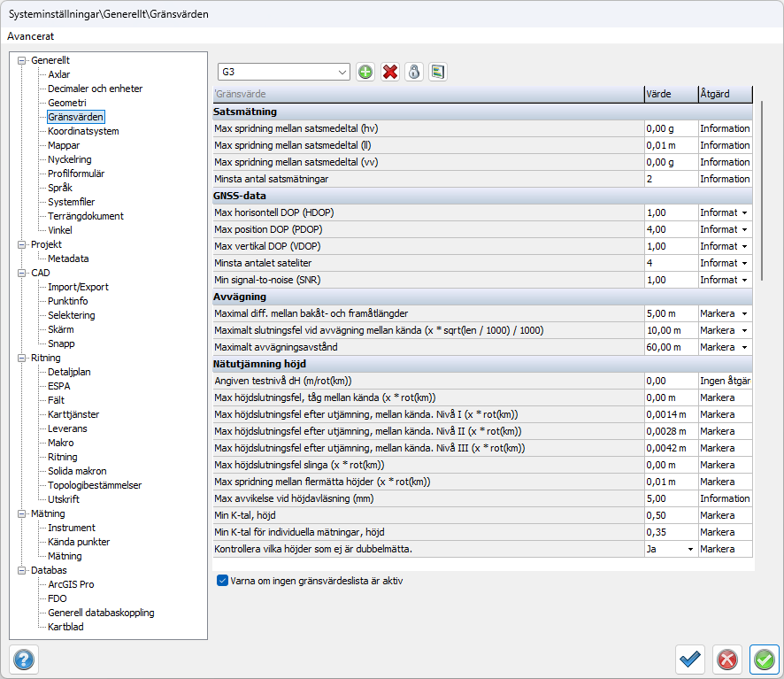This screenshot has width=784, height=679.
Task: Select Koordinatsystem in the settings tree
Action: click(83, 131)
